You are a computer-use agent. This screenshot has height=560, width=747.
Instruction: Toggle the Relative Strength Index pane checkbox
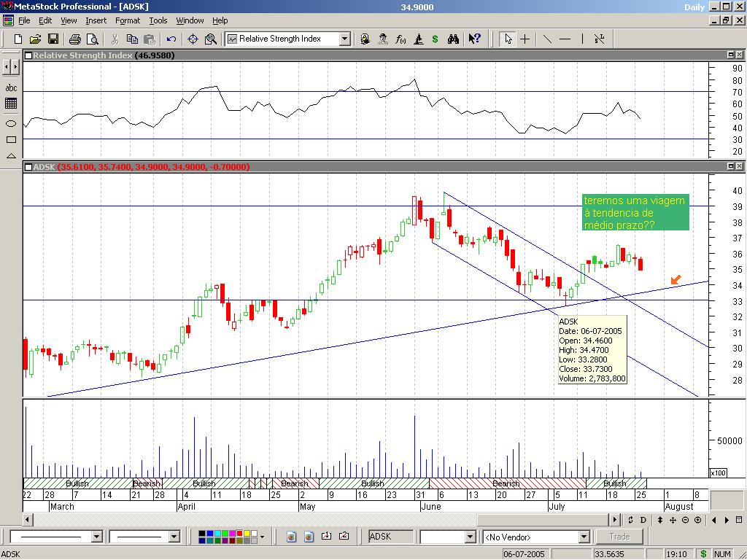[28, 55]
